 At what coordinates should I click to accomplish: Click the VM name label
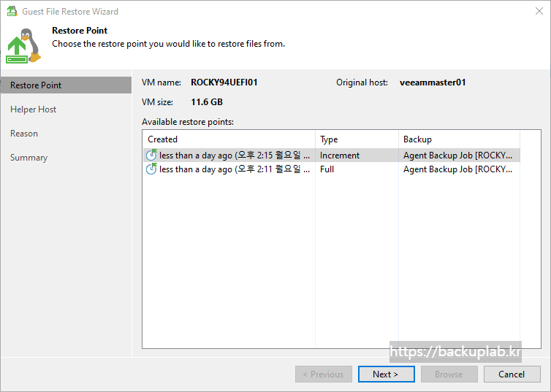pos(161,82)
